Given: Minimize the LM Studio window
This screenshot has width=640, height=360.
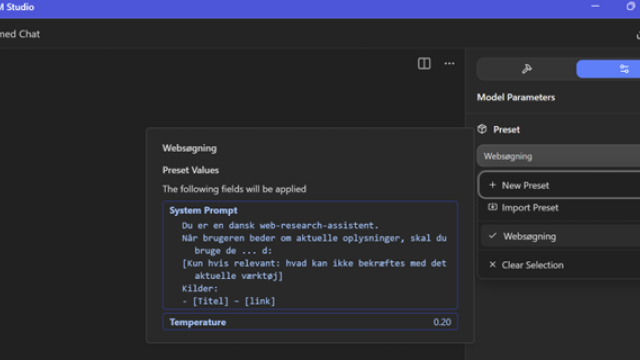Looking at the screenshot, I should (x=595, y=7).
